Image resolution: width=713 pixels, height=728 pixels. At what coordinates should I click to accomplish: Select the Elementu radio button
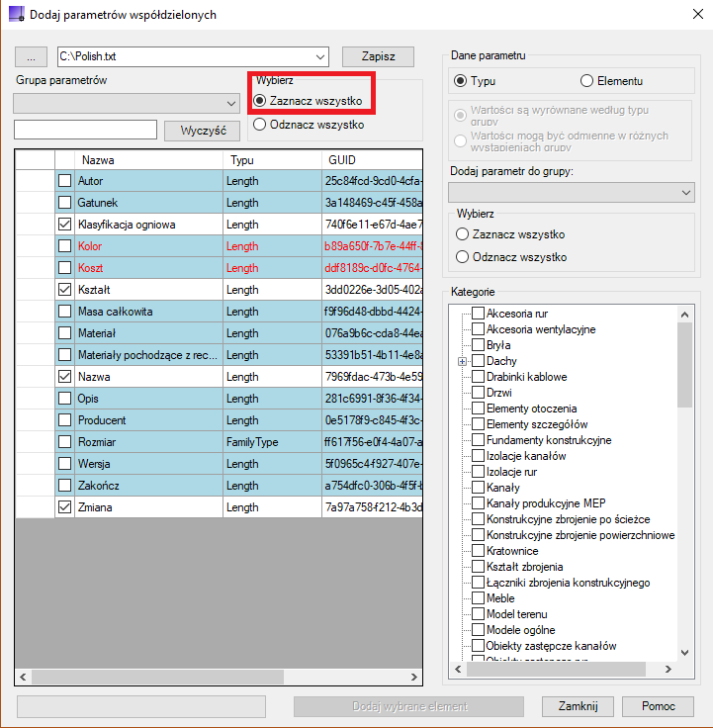[x=586, y=81]
